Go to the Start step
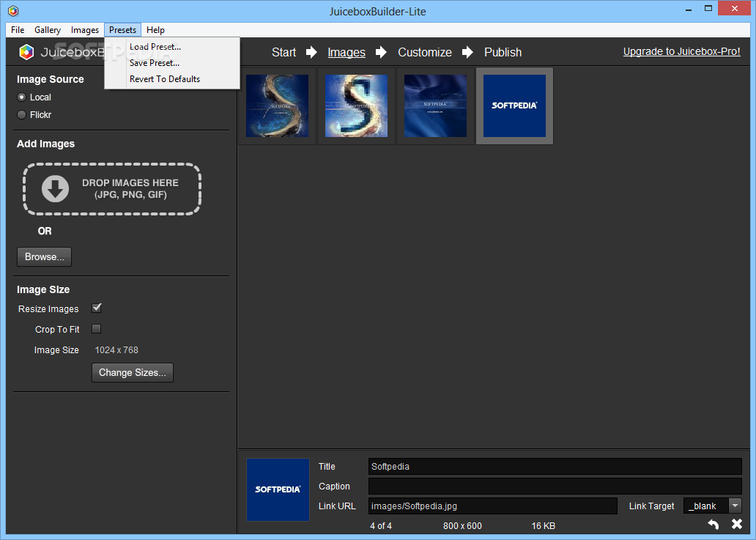This screenshot has width=756, height=540. click(283, 52)
